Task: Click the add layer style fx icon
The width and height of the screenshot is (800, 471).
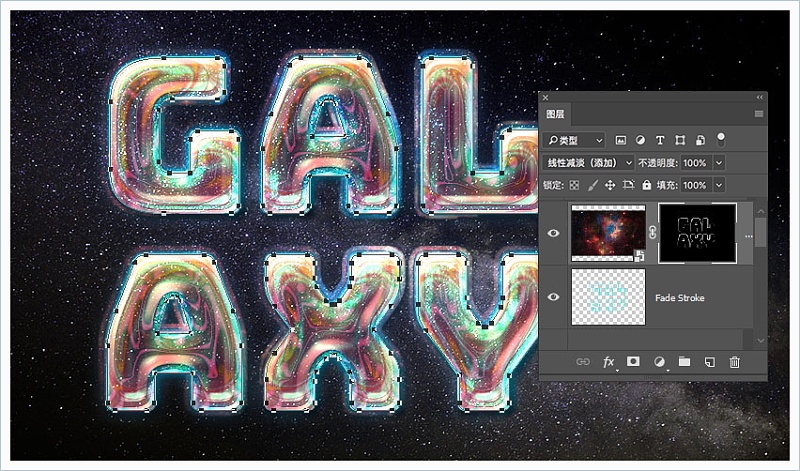Action: [608, 361]
